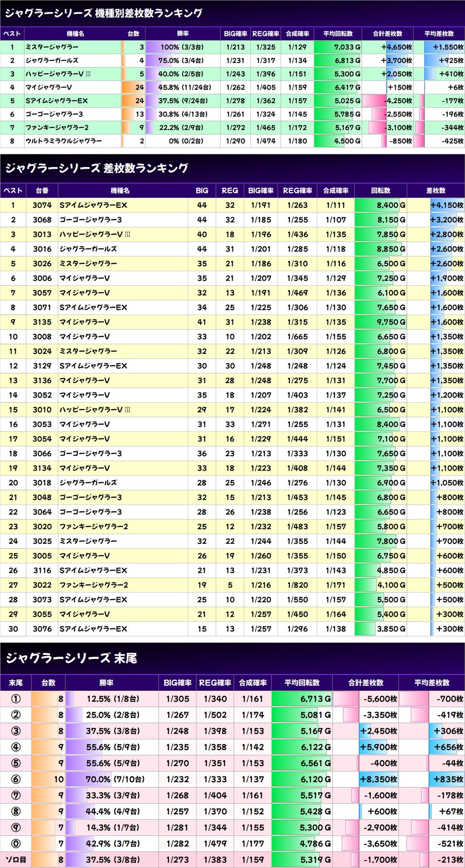Click the 70.0% (7/10台) win rate cell
The width and height of the screenshot is (465, 868).
(x=112, y=779)
